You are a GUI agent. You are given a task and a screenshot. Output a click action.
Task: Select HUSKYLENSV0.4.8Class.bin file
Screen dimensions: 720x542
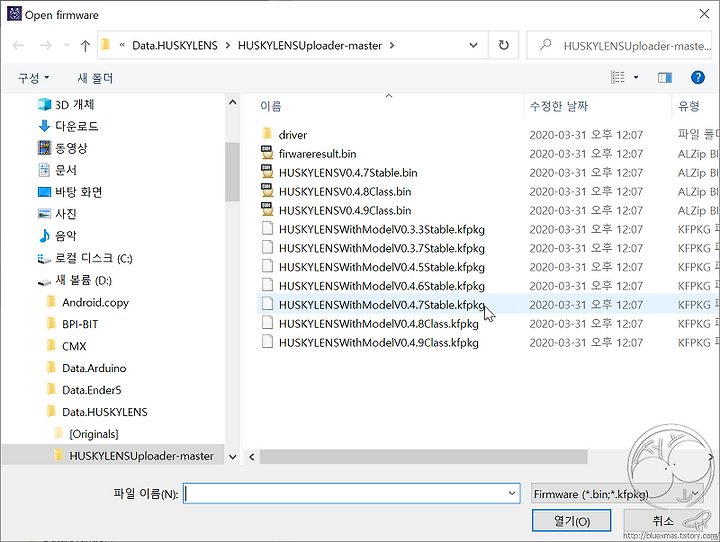click(337, 192)
